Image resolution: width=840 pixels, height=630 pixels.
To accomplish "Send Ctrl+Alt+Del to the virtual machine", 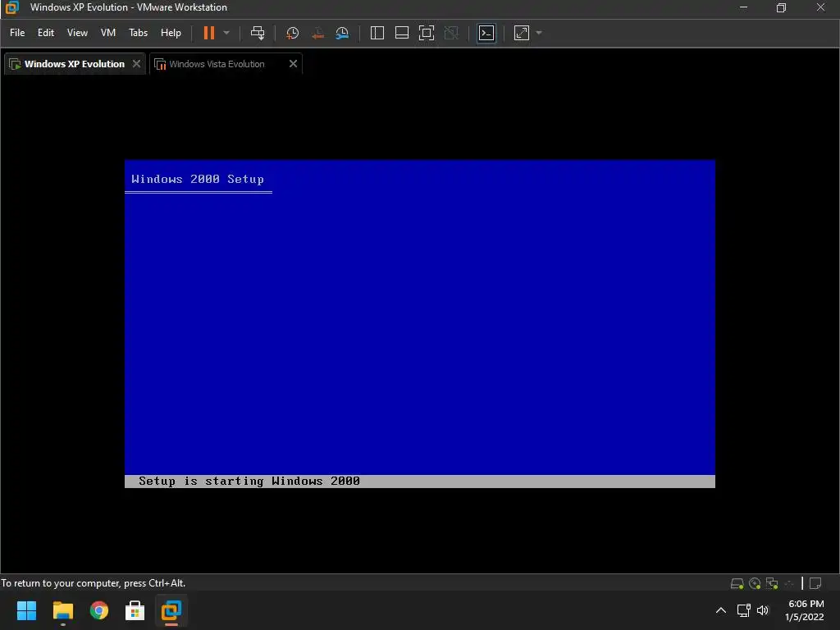I will click(258, 33).
